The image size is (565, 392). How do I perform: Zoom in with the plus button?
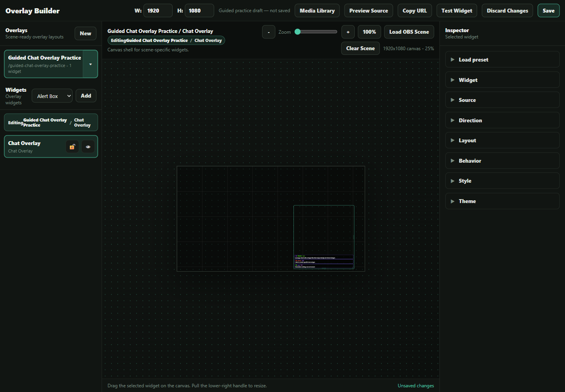(348, 32)
